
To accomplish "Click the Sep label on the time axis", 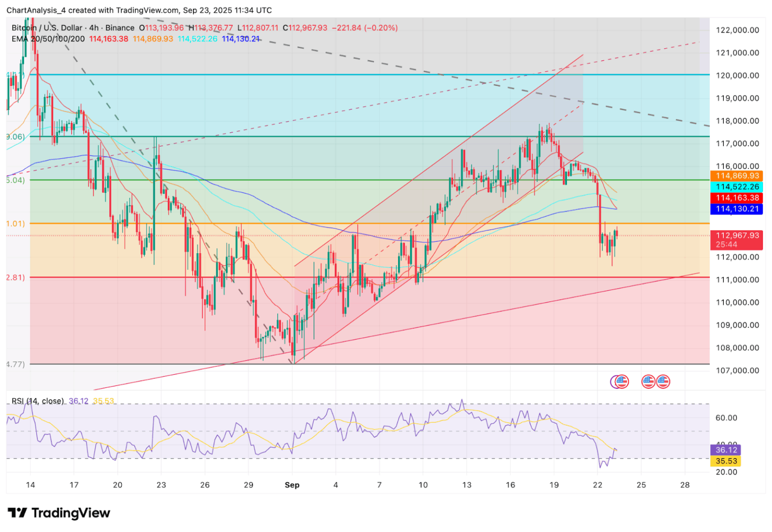I will pyautogui.click(x=293, y=485).
